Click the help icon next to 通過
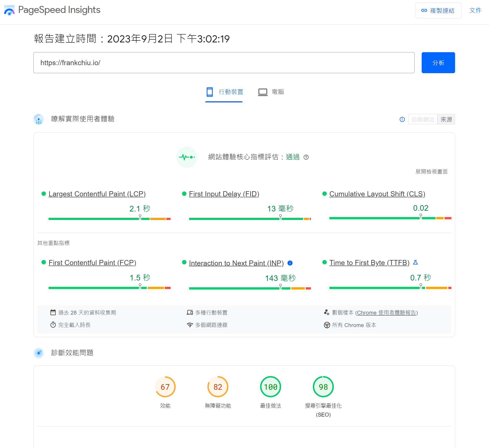489x448 pixels. coord(306,157)
